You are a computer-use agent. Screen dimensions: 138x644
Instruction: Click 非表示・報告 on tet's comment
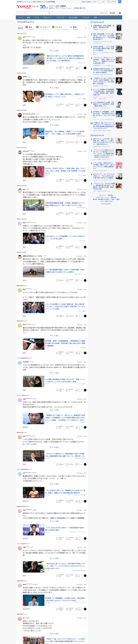(x=82, y=37)
